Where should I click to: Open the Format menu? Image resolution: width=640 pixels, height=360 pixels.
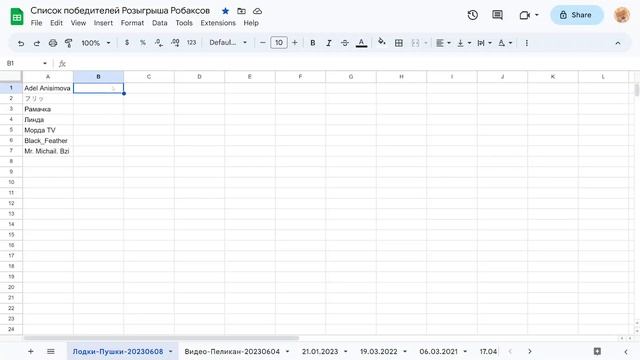click(132, 23)
